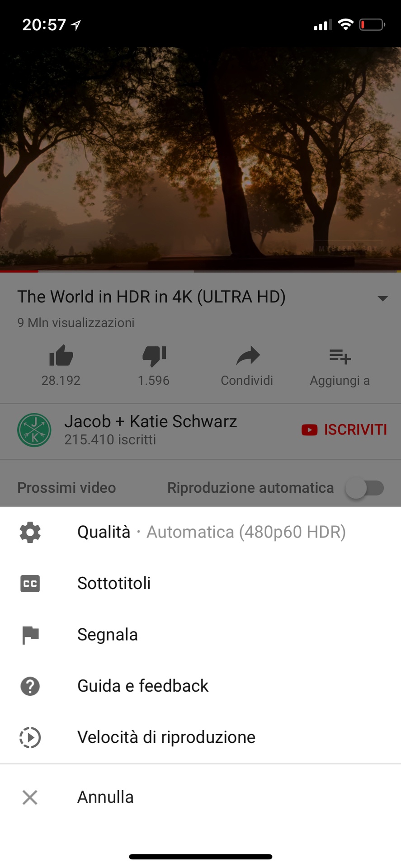Screen dimensions: 401x868
Task: Select Segnala from the menu
Action: coord(200,635)
